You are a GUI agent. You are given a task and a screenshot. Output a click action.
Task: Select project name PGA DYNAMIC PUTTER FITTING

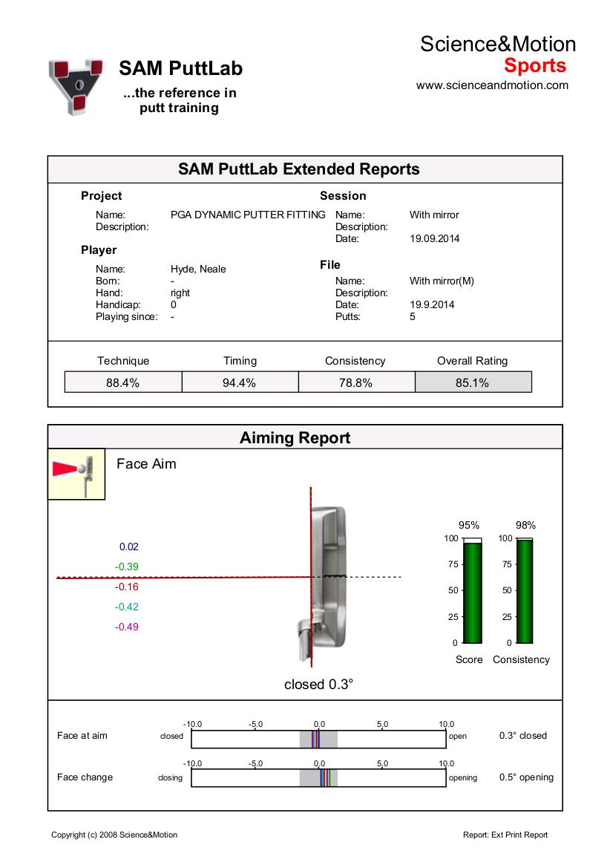tap(248, 215)
